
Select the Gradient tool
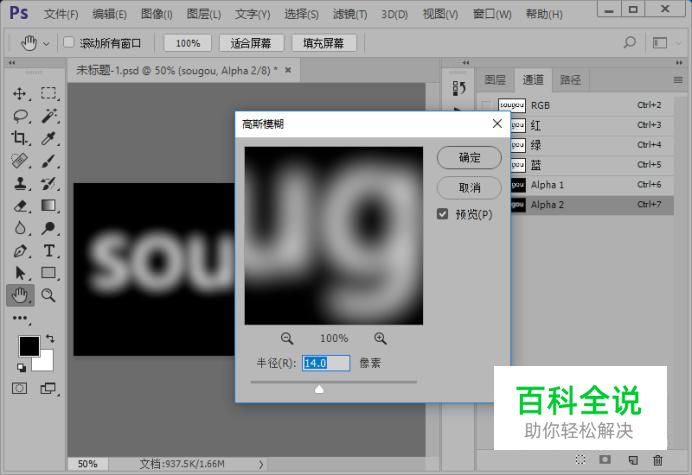click(x=48, y=206)
